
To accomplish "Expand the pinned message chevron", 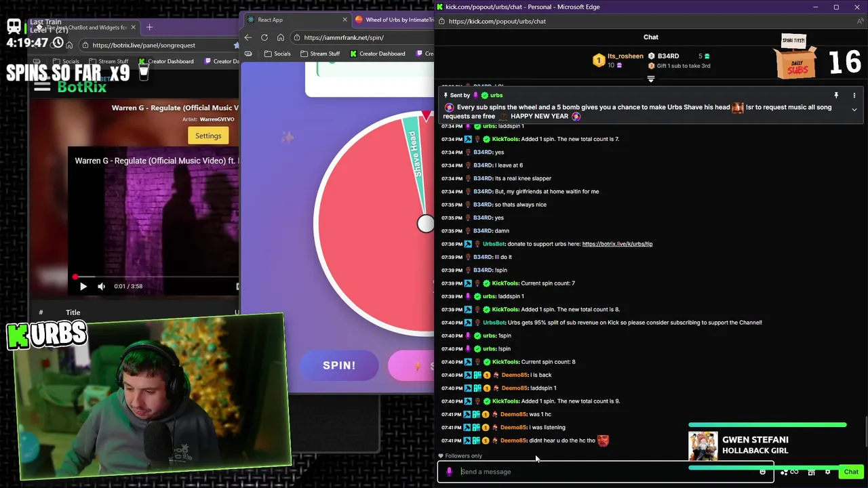I will [x=854, y=109].
